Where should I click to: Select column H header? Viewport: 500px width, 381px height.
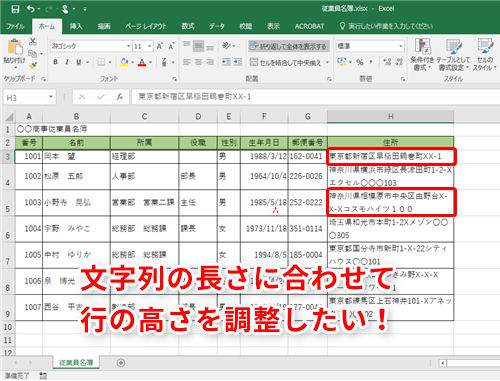click(390, 116)
